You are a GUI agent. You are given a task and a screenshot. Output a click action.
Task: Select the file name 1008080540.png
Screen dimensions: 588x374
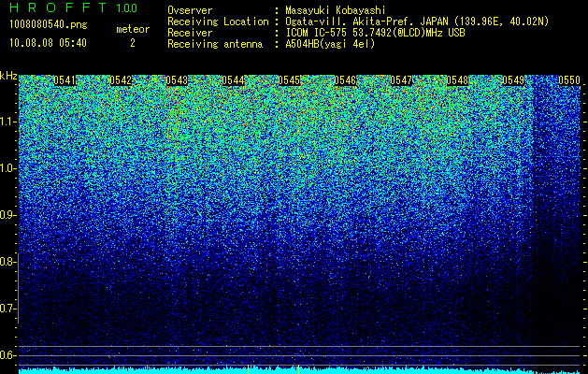[x=49, y=25]
